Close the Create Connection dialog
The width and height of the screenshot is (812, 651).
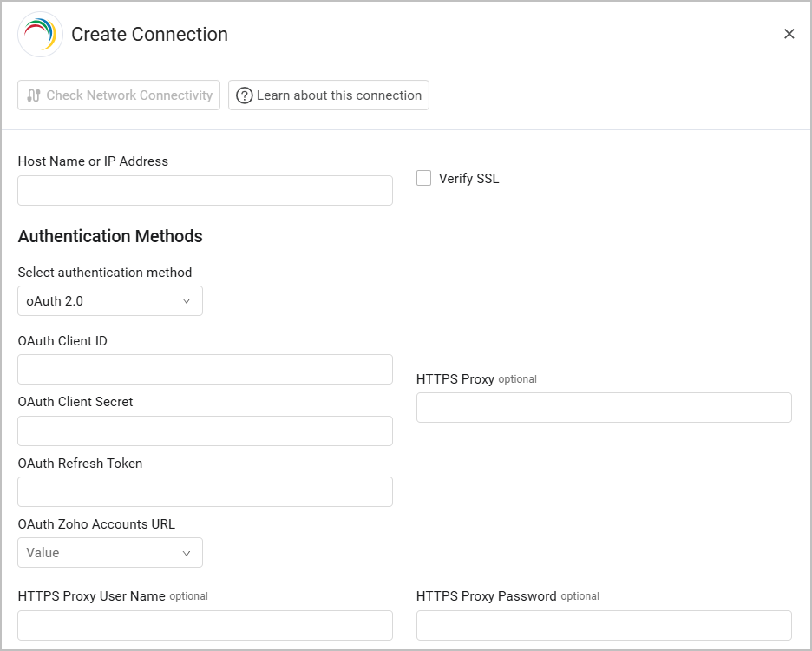pyautogui.click(x=789, y=34)
